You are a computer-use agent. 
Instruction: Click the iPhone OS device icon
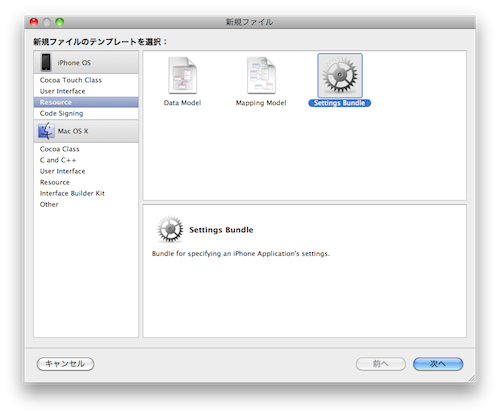(x=46, y=62)
